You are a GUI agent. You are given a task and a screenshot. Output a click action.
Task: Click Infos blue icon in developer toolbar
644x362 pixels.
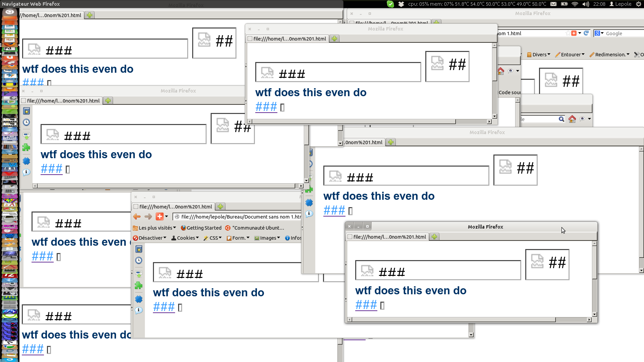click(287, 238)
